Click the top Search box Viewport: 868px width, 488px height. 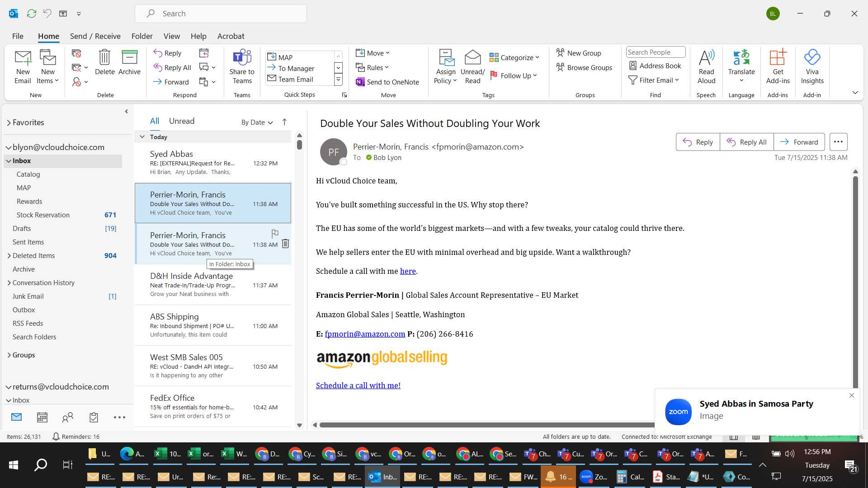(x=221, y=14)
